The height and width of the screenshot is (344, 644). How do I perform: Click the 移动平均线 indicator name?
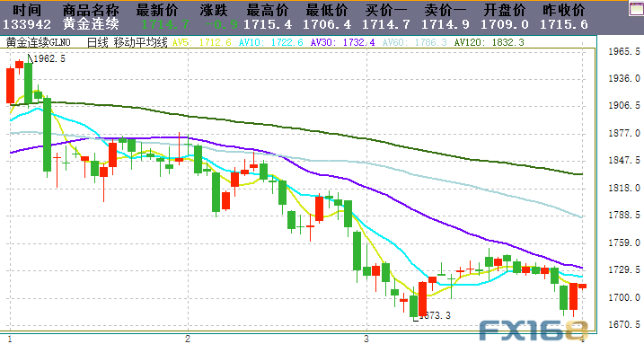tap(141, 42)
